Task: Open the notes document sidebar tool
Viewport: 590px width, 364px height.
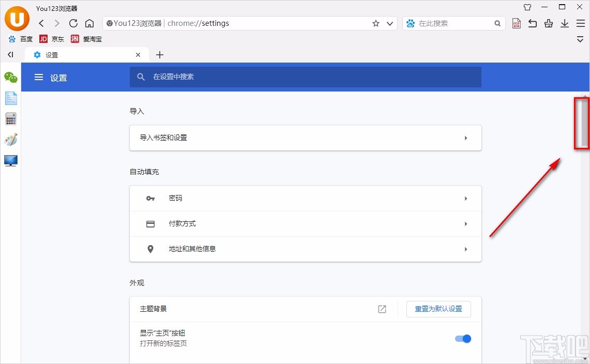Action: [x=10, y=98]
